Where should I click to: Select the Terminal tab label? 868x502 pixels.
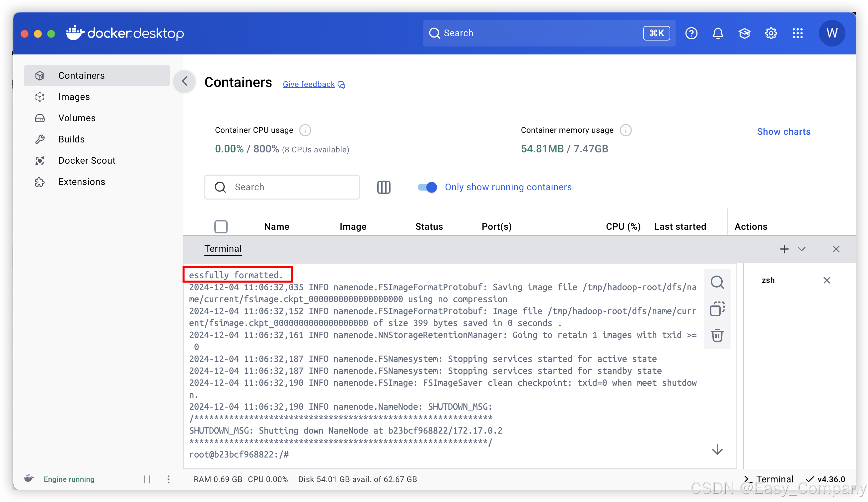coord(223,248)
